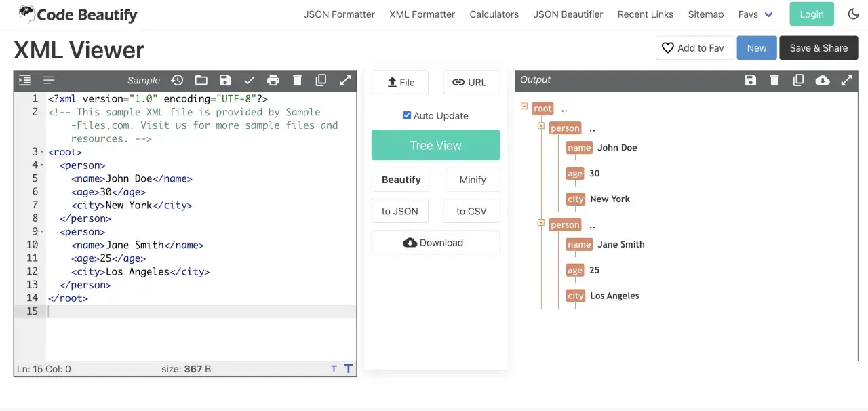Click the empty line 15 in the editor
The image size is (868, 411).
pos(201,311)
